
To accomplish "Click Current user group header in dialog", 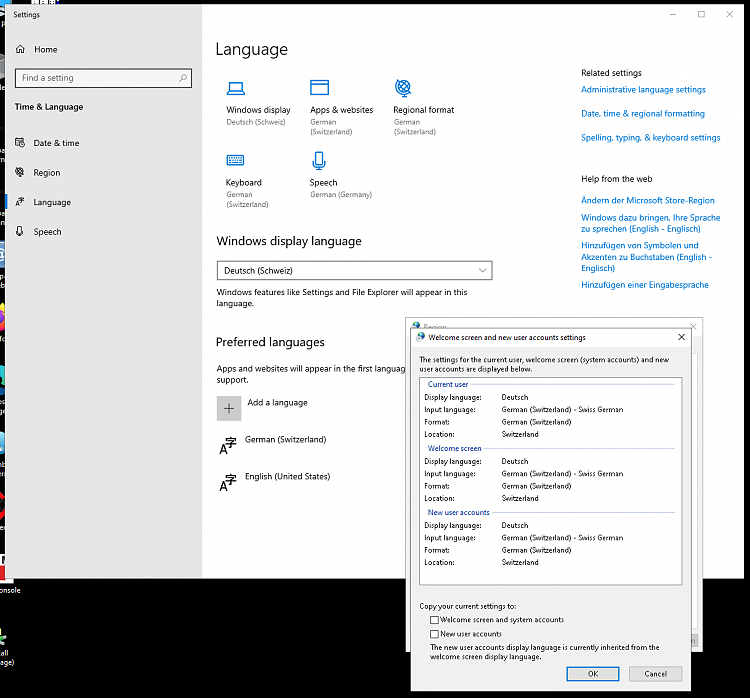I will (x=448, y=384).
